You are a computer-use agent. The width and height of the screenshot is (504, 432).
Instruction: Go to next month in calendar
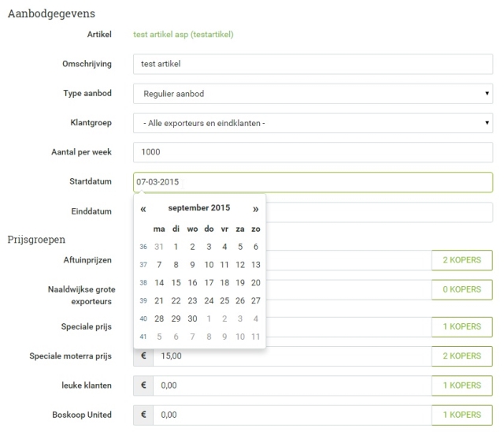[255, 209]
